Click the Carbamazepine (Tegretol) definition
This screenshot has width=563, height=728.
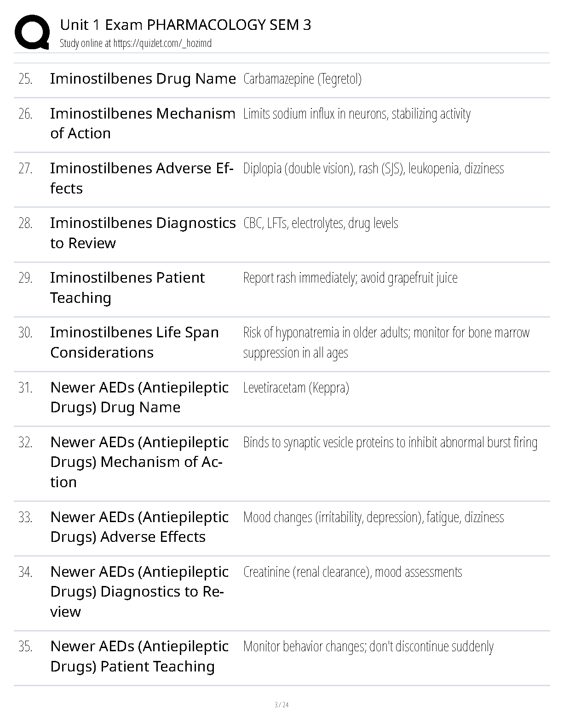[x=302, y=79]
